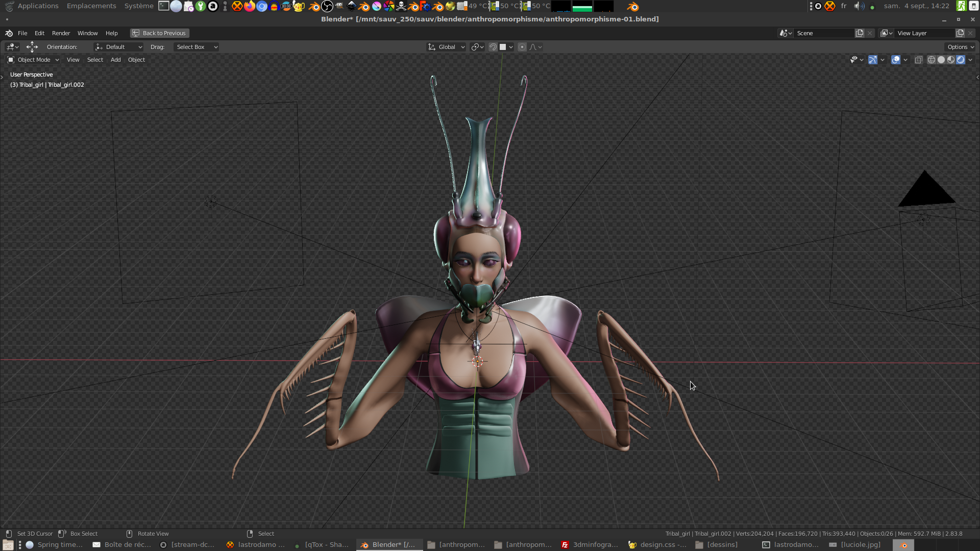Expand the left tool panel arrow
The image size is (980, 551).
pyautogui.click(x=2, y=77)
